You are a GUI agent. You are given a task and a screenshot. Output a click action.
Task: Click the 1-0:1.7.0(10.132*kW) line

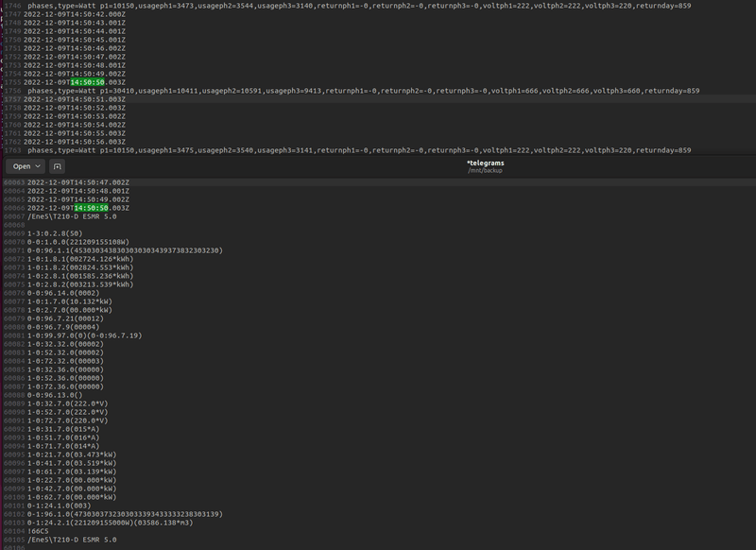(70, 301)
